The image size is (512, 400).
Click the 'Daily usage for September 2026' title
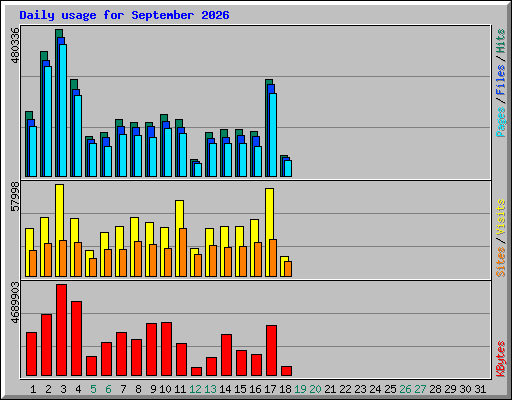coord(124,15)
